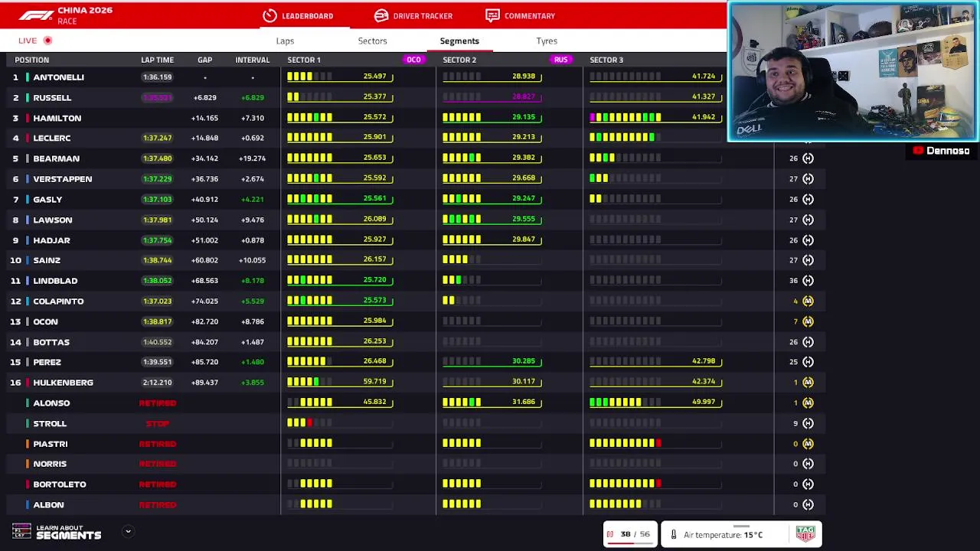Image resolution: width=980 pixels, height=551 pixels.
Task: Click Gasly's hard tyre icon
Action: [x=808, y=199]
